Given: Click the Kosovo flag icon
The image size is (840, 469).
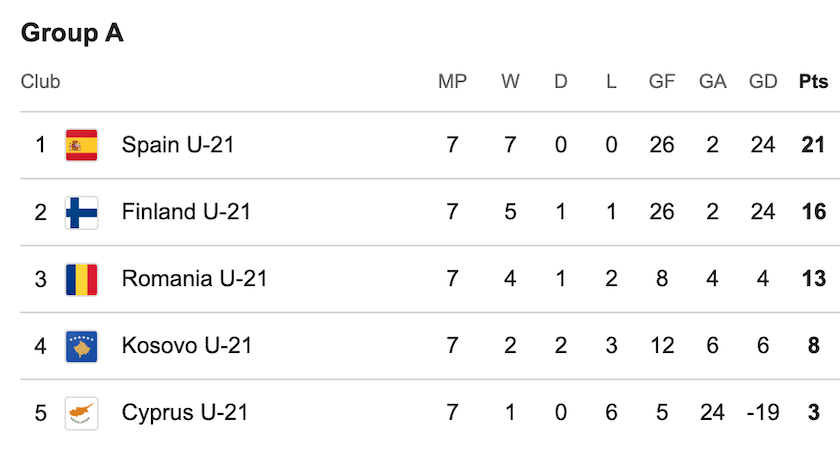Looking at the screenshot, I should [81, 346].
